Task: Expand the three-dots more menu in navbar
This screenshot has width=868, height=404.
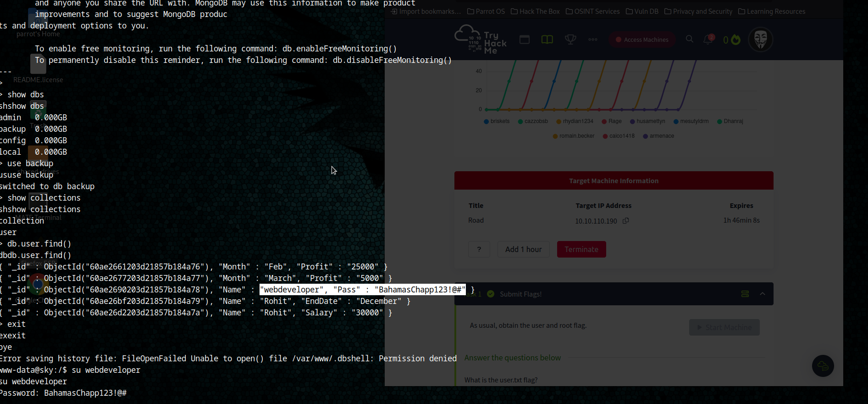Action: coord(593,39)
